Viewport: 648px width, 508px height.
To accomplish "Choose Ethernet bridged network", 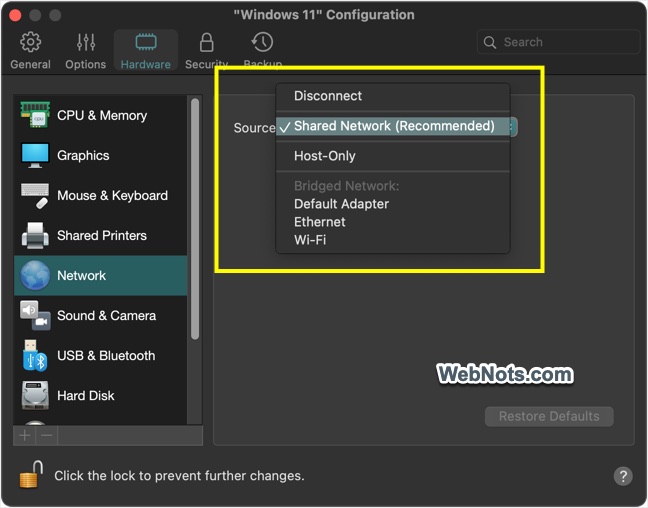I will click(x=393, y=222).
